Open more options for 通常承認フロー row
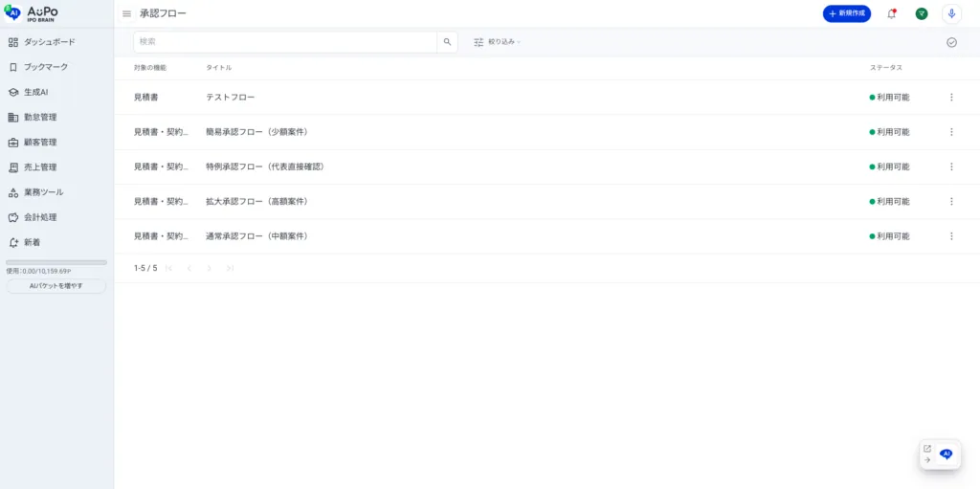This screenshot has height=489, width=980. [952, 236]
